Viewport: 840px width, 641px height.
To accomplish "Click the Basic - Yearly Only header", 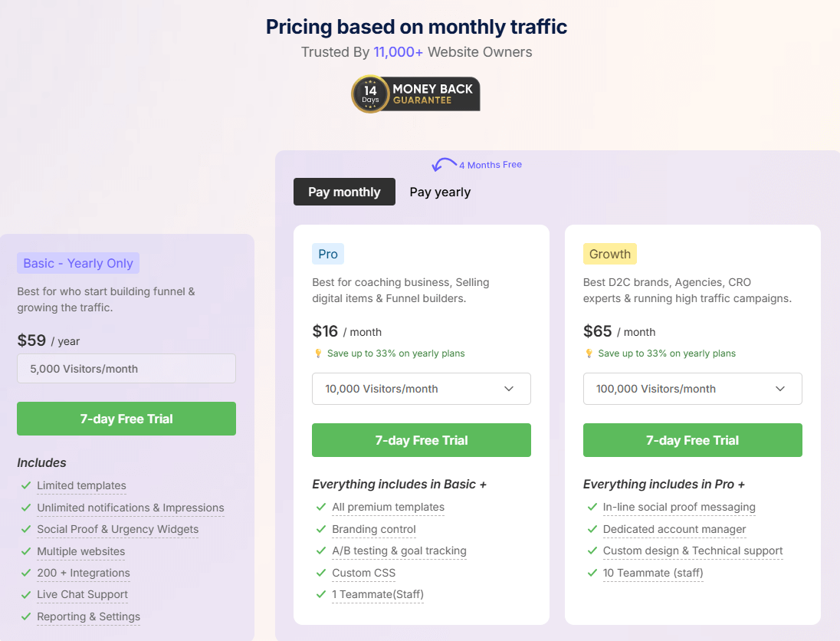I will [x=77, y=263].
